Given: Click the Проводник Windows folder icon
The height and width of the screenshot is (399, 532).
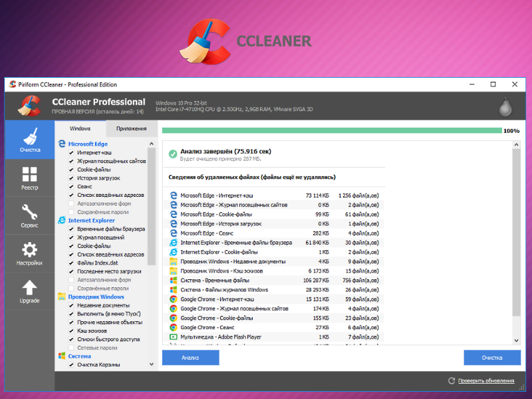Looking at the screenshot, I should tap(62, 297).
